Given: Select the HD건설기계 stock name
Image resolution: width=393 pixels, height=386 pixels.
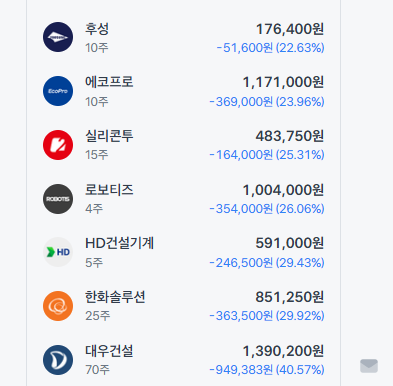Looking at the screenshot, I should point(119,243).
